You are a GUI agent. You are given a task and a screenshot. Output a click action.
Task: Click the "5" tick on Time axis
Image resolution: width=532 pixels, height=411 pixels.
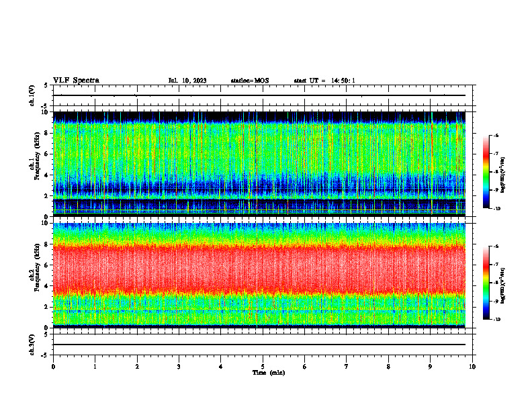tap(263, 367)
